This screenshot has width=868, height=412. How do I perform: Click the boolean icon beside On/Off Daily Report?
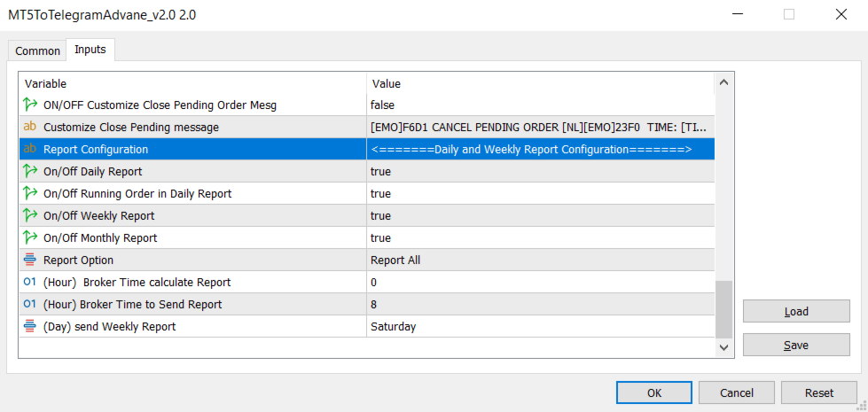pos(30,171)
